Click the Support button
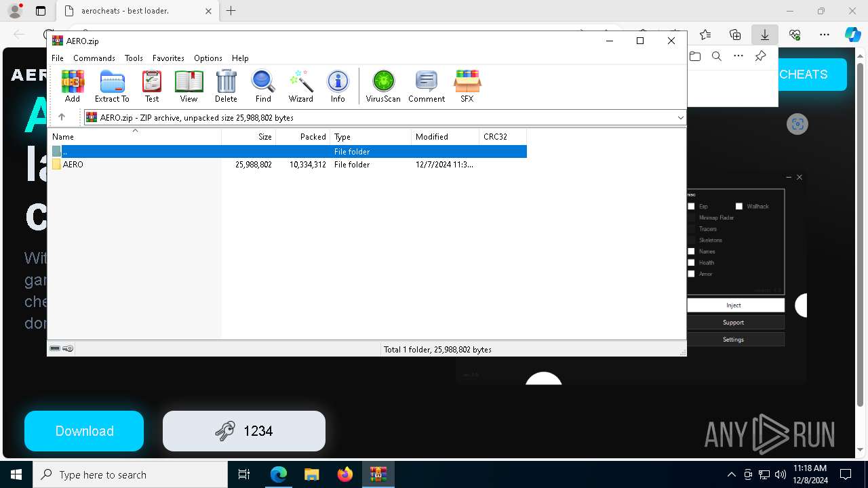This screenshot has width=868, height=488. pyautogui.click(x=735, y=322)
